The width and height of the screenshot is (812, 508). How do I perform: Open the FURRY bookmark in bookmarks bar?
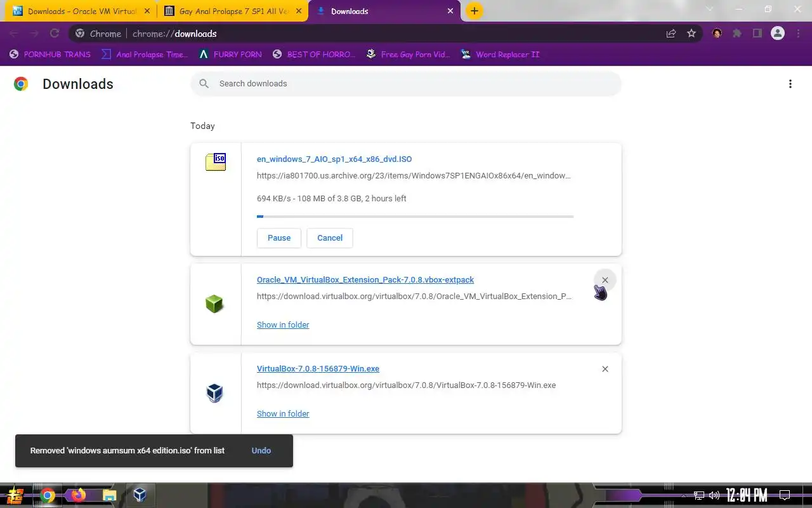click(230, 55)
